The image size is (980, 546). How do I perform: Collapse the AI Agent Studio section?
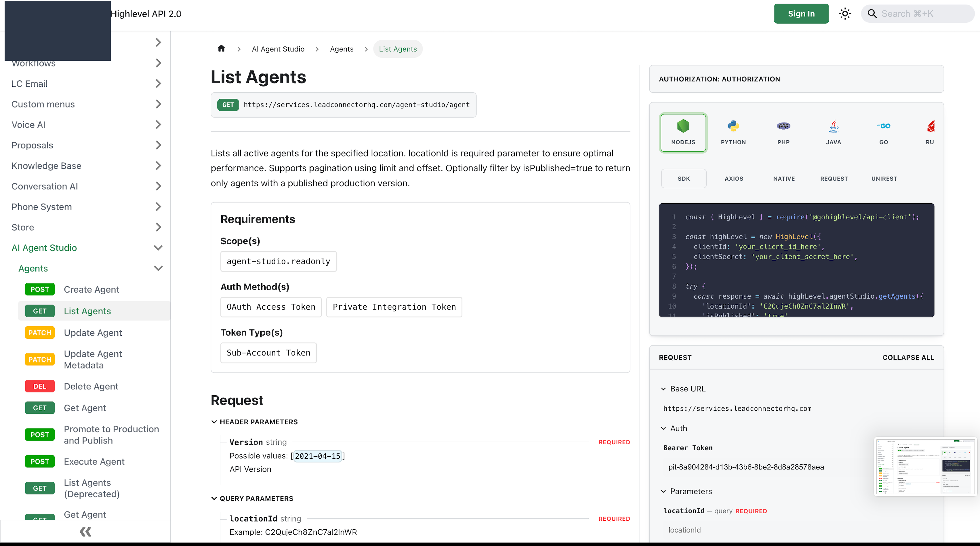[x=158, y=248]
